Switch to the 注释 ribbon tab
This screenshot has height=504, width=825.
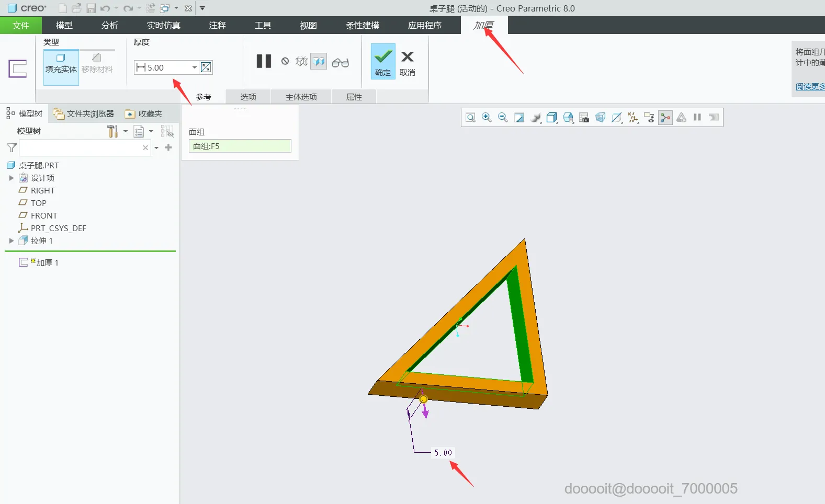[x=218, y=25]
